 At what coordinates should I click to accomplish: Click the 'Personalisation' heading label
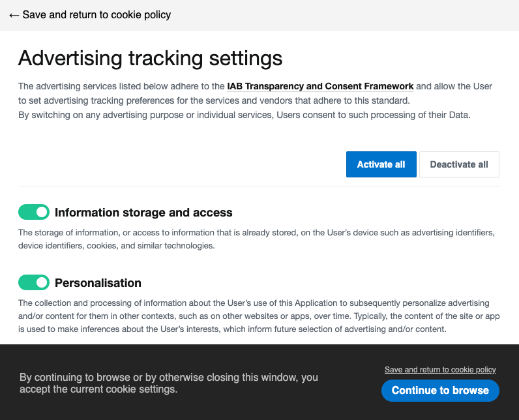click(98, 283)
